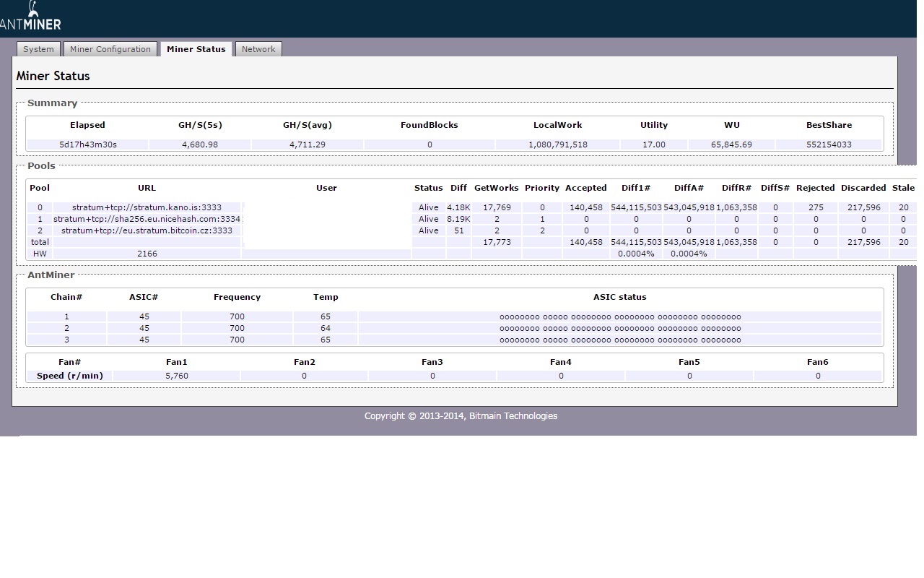
Task: Click the sha256.eu.nicehash.com pool URL
Action: pyautogui.click(x=148, y=219)
